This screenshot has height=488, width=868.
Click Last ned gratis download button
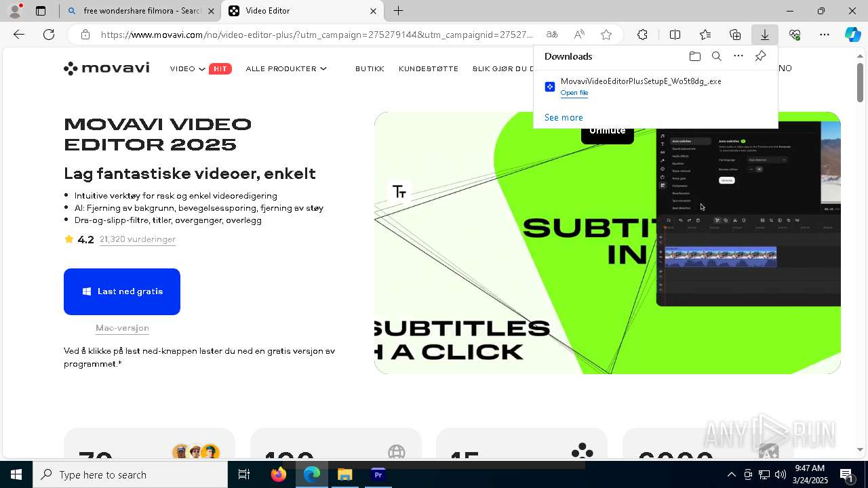click(x=122, y=291)
